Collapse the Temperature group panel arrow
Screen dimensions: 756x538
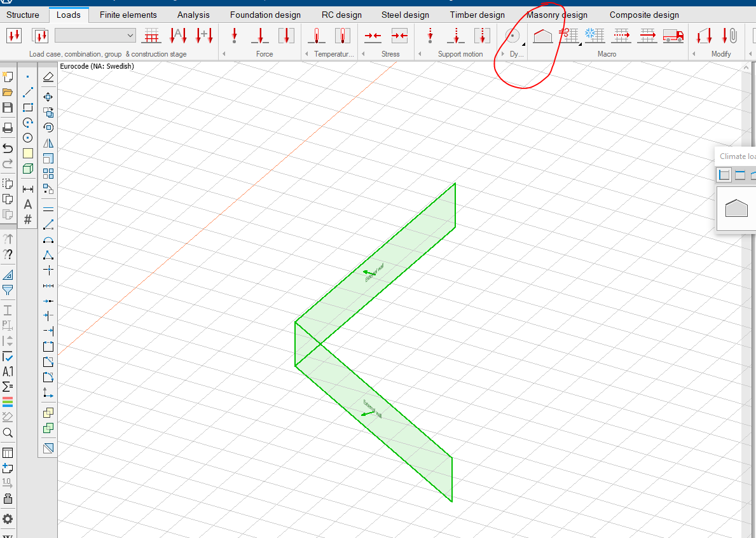click(306, 54)
